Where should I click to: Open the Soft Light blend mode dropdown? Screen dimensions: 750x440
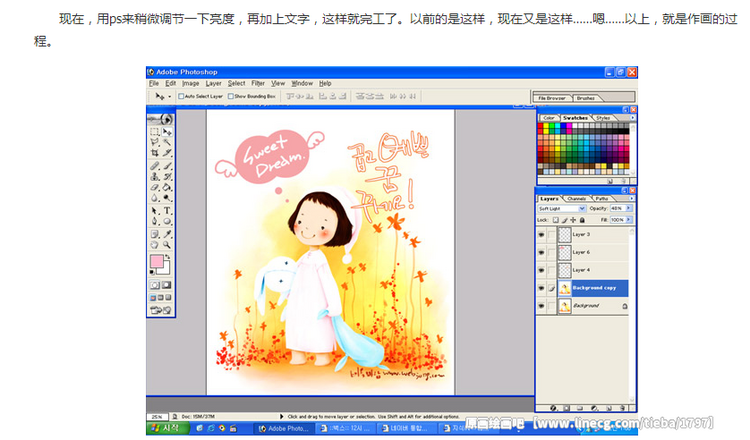coord(562,209)
